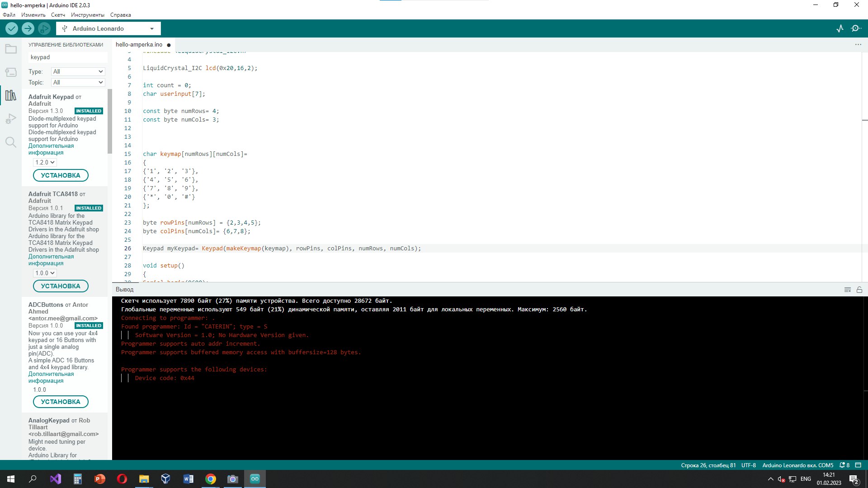This screenshot has width=868, height=488.
Task: Click the Verify sketch checkmark button
Action: (x=12, y=28)
